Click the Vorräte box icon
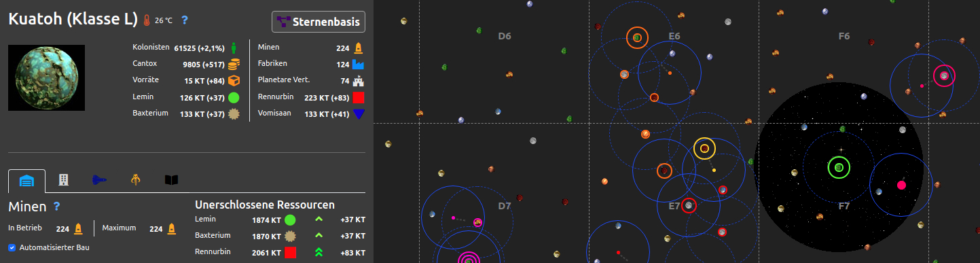 (234, 81)
